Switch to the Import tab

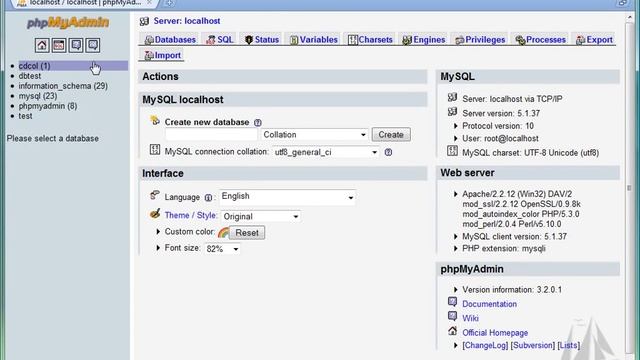(x=162, y=55)
